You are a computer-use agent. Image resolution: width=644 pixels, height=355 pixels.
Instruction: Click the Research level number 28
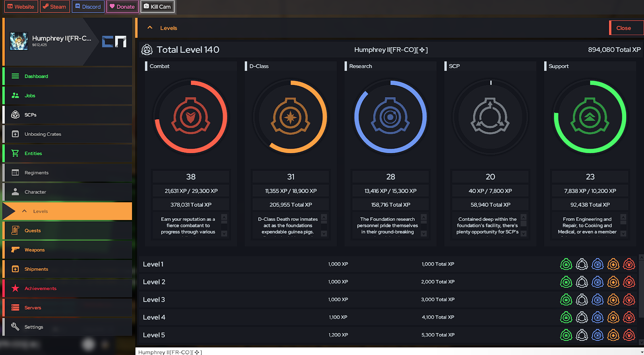(390, 177)
